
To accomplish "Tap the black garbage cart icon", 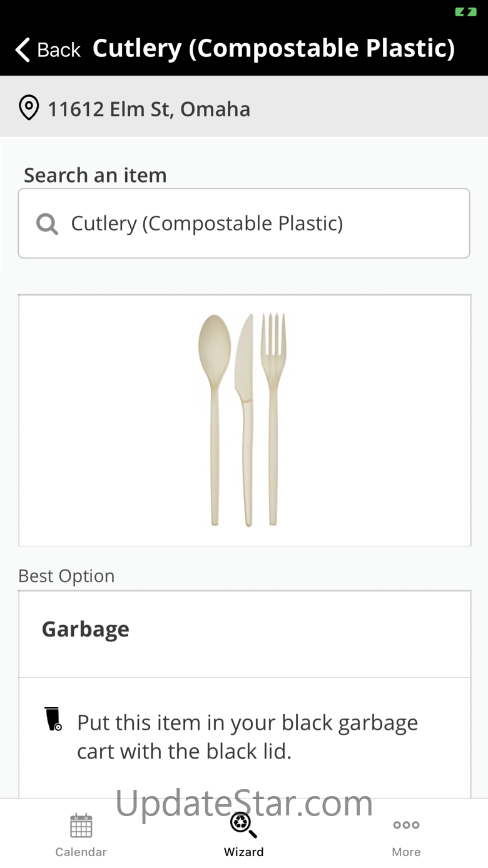I will 54,719.
